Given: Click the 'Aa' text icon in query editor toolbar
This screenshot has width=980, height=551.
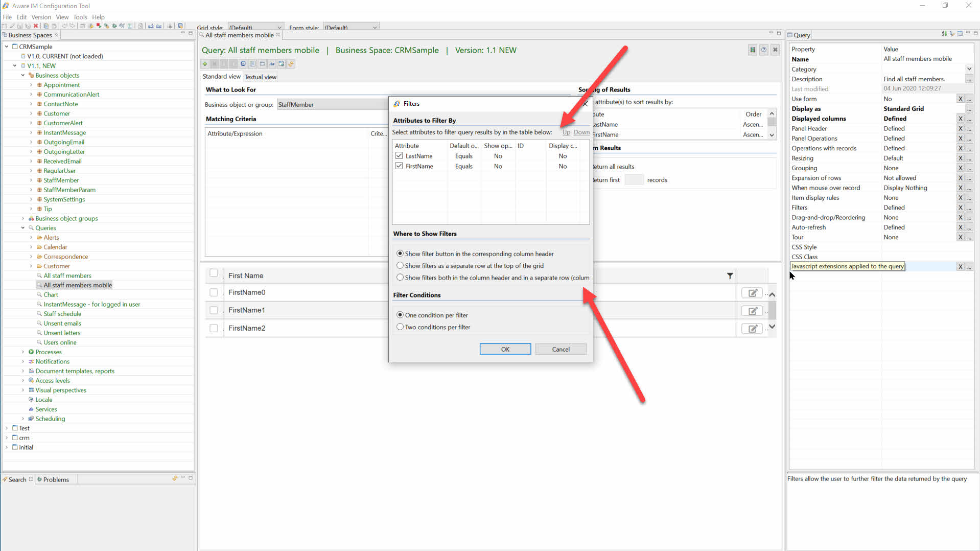Looking at the screenshot, I should 272,64.
